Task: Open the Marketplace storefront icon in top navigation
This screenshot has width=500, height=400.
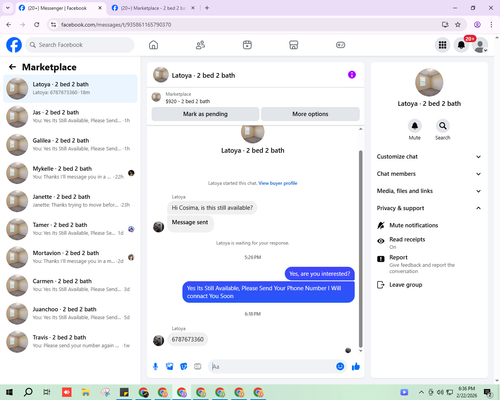Action: pyautogui.click(x=294, y=45)
